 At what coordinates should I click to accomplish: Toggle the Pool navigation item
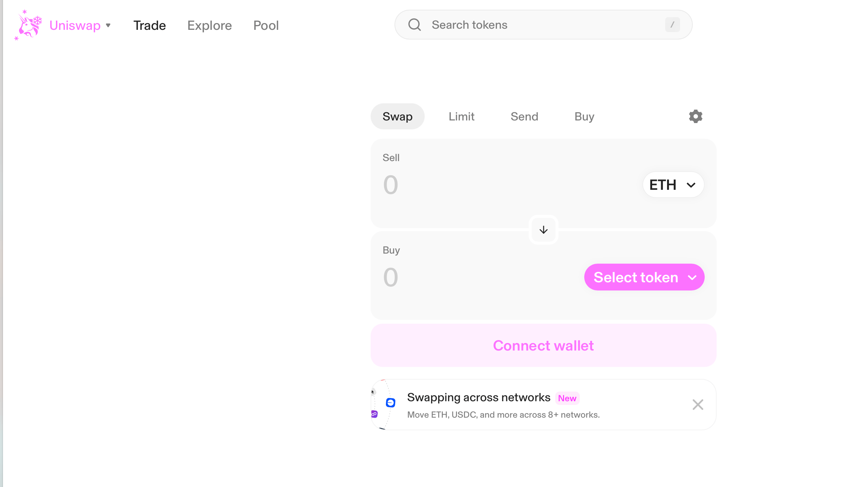[267, 25]
